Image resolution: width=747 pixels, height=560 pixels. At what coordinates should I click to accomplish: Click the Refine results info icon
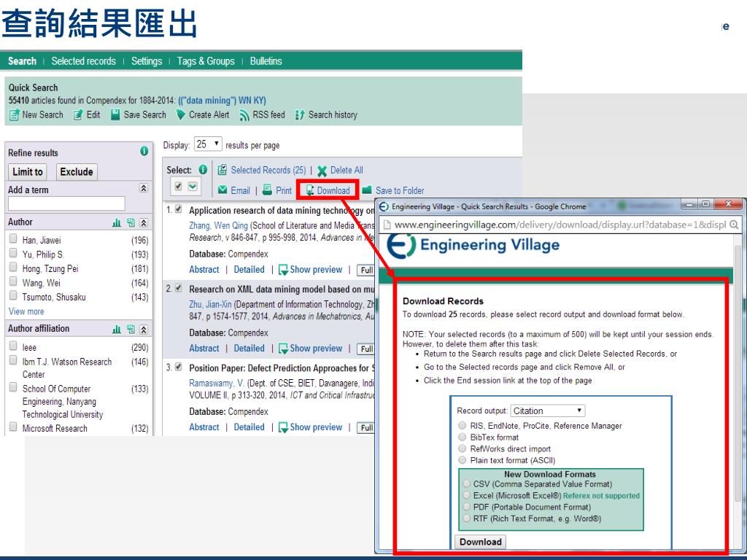click(x=144, y=152)
